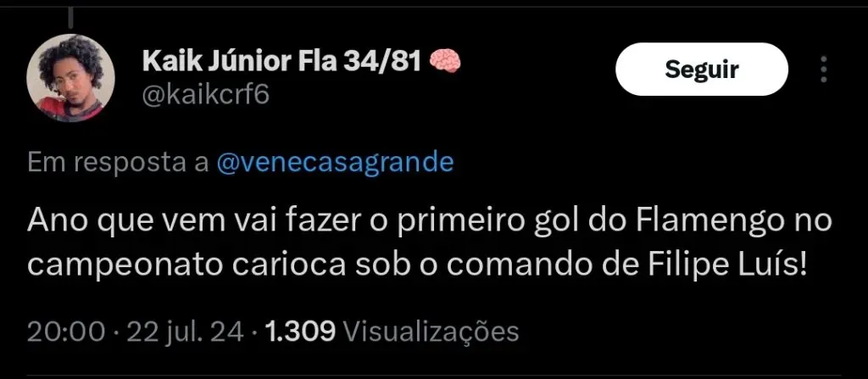This screenshot has width=868, height=379.
Task: Open the three-dot more options menu
Action: [x=824, y=70]
